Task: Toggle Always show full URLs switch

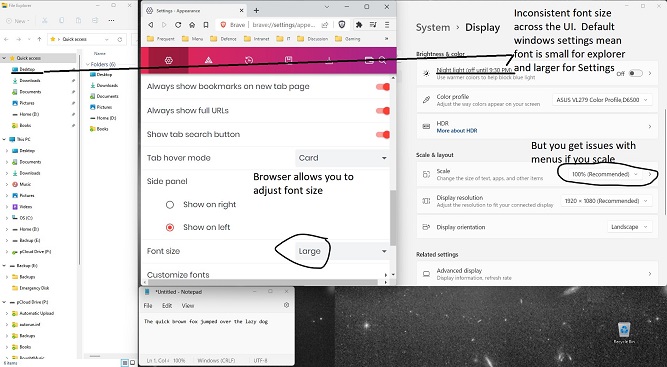Action: (x=383, y=111)
